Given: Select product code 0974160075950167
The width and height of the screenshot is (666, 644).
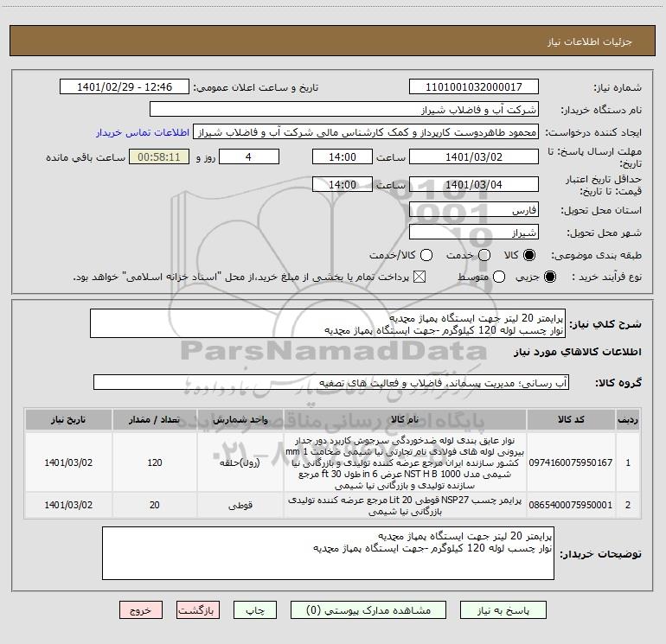Looking at the screenshot, I should tap(571, 462).
